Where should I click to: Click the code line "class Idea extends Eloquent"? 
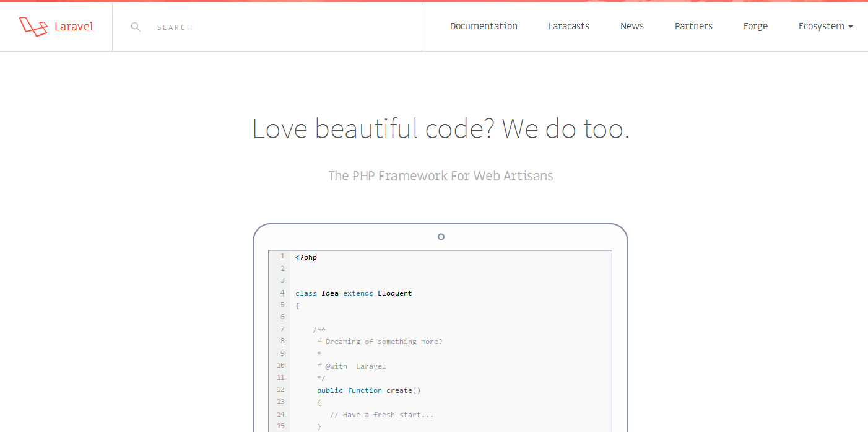pos(354,293)
